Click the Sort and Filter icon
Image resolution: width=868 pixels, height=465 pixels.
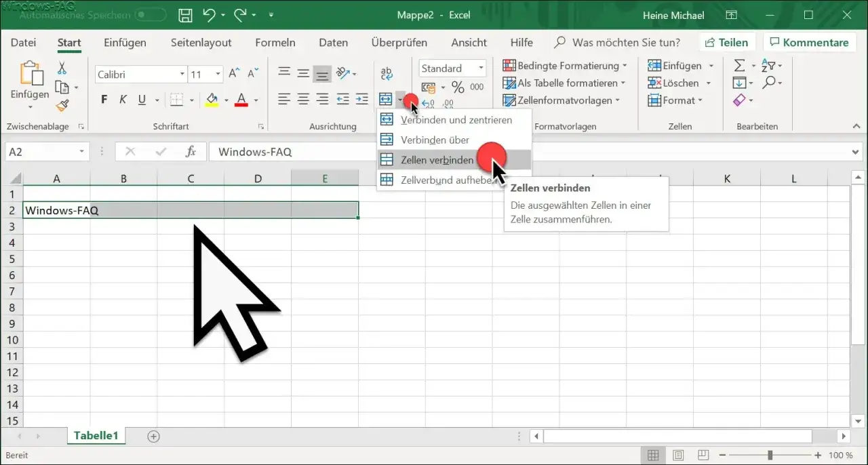pos(768,66)
